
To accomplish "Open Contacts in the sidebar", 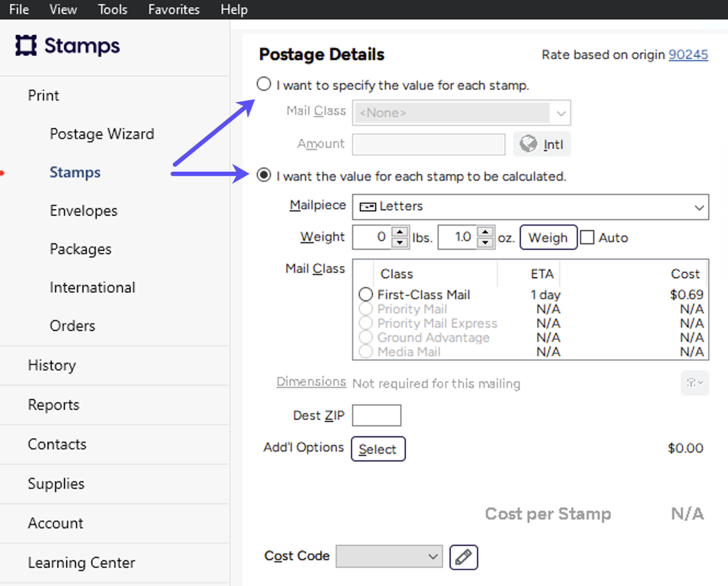I will coord(57,445).
